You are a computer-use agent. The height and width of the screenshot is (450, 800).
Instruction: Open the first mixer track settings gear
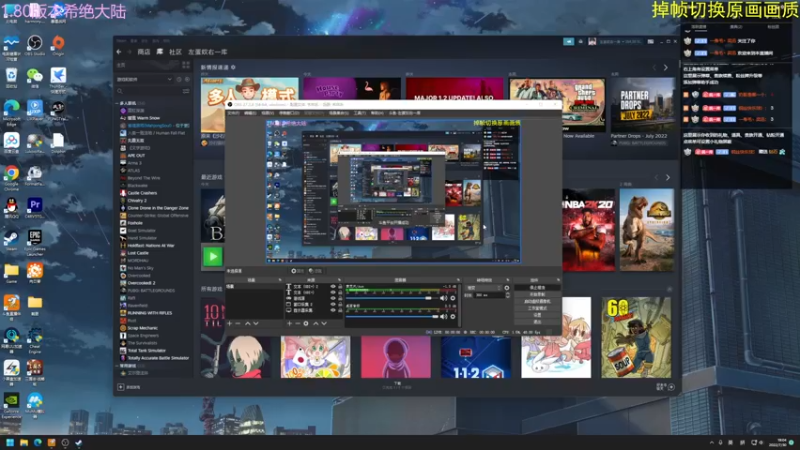[x=453, y=298]
